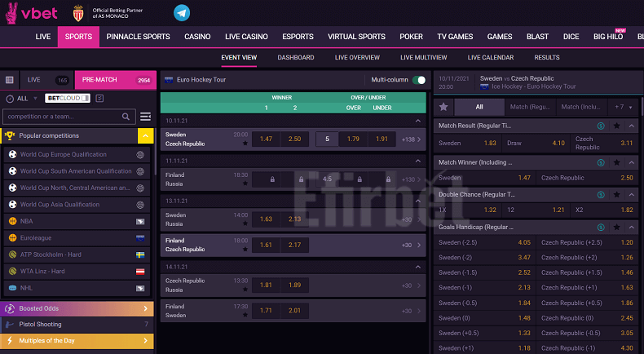This screenshot has width=644, height=354.
Task: Favorite the Finland vs Sweden match star
Action: (245, 315)
